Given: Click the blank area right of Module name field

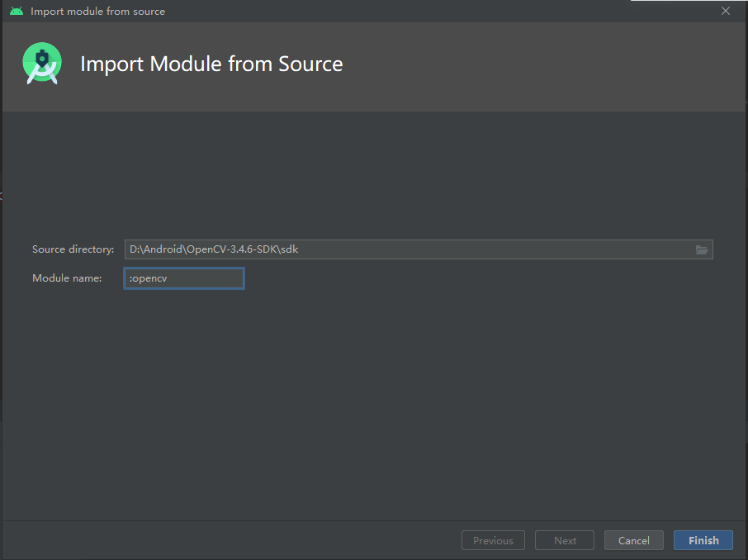Looking at the screenshot, I should click(479, 278).
